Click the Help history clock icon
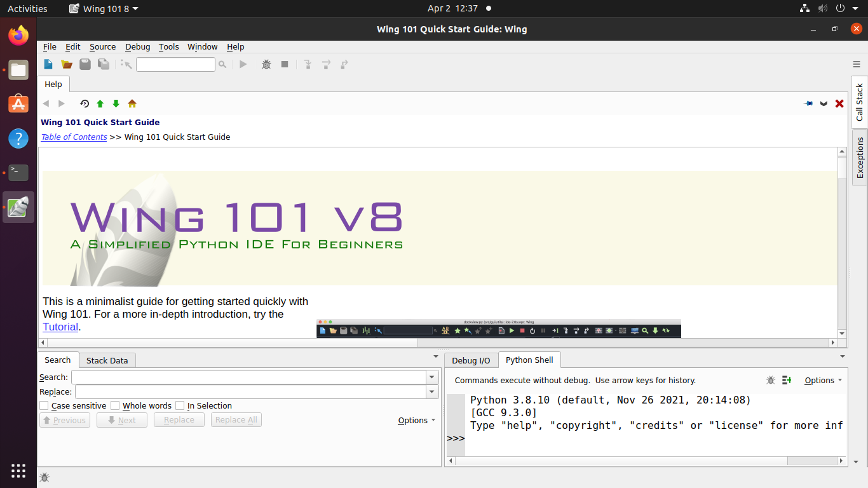 [85, 104]
